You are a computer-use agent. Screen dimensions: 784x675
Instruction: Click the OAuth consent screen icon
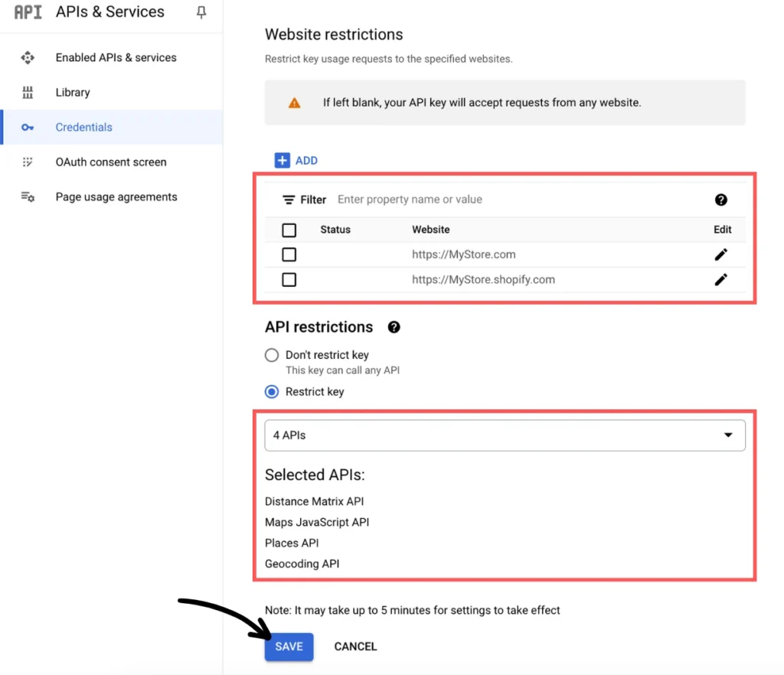tap(28, 162)
